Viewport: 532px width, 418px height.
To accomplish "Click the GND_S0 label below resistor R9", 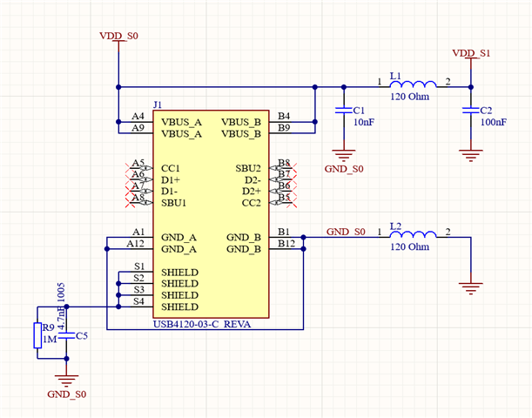I will pos(67,394).
